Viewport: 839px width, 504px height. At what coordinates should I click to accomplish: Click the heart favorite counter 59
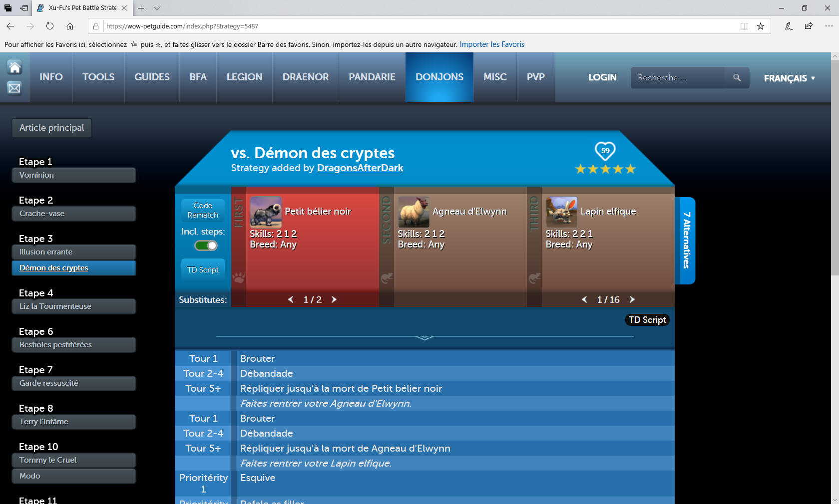click(605, 151)
